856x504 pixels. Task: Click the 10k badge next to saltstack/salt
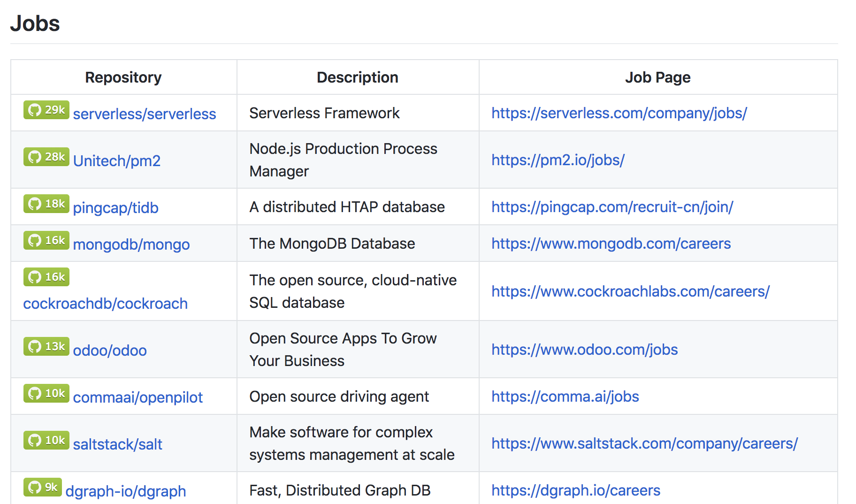pos(46,440)
